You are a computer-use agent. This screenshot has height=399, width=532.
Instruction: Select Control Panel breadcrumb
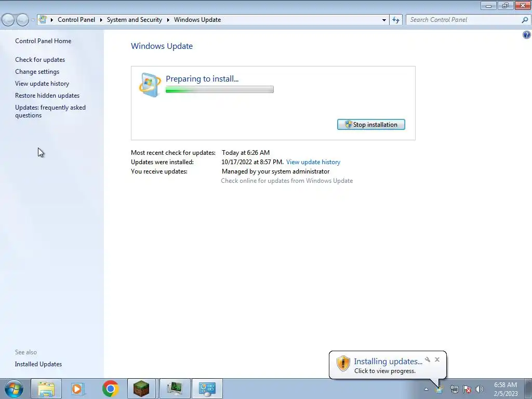[76, 20]
